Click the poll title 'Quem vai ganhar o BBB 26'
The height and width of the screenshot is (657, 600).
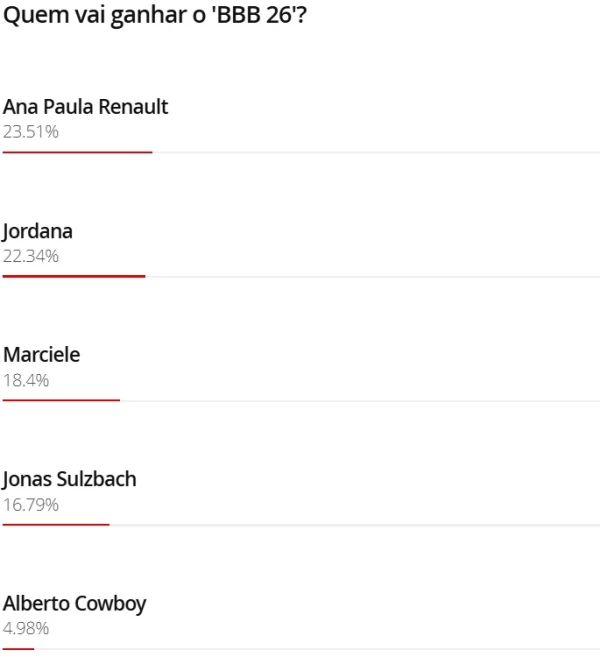pyautogui.click(x=155, y=17)
